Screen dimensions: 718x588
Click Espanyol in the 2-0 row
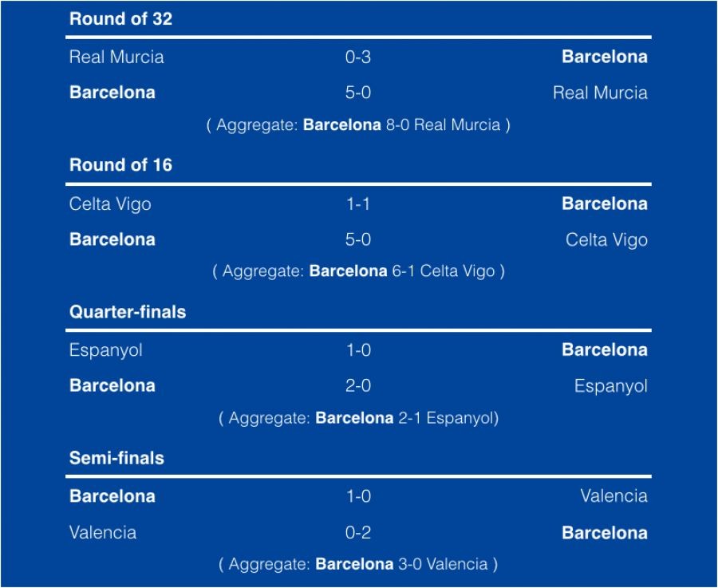pos(610,386)
